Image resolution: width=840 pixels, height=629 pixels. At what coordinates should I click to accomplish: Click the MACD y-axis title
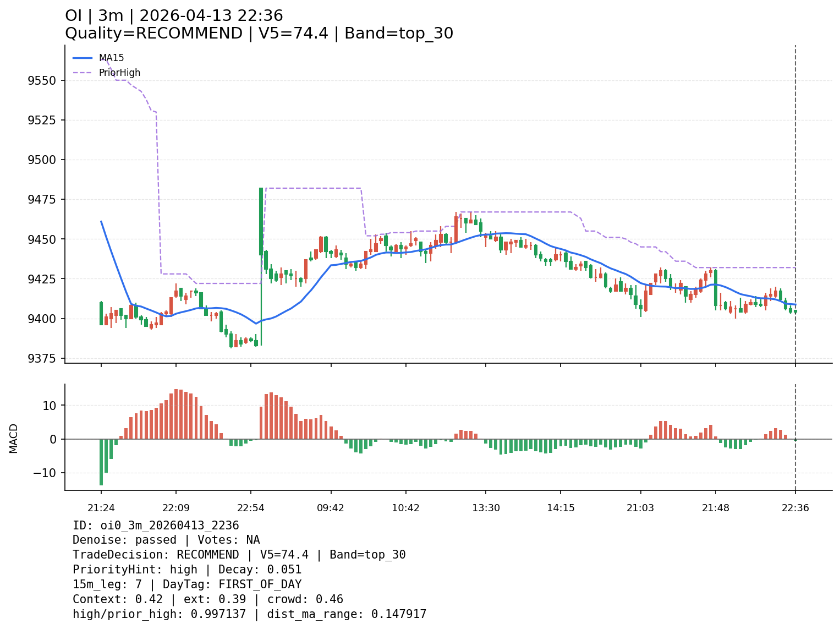click(14, 438)
